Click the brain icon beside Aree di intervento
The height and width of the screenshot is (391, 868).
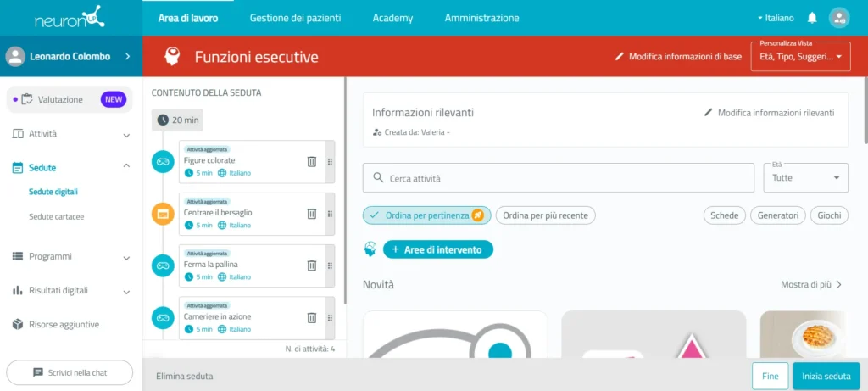pyautogui.click(x=370, y=249)
